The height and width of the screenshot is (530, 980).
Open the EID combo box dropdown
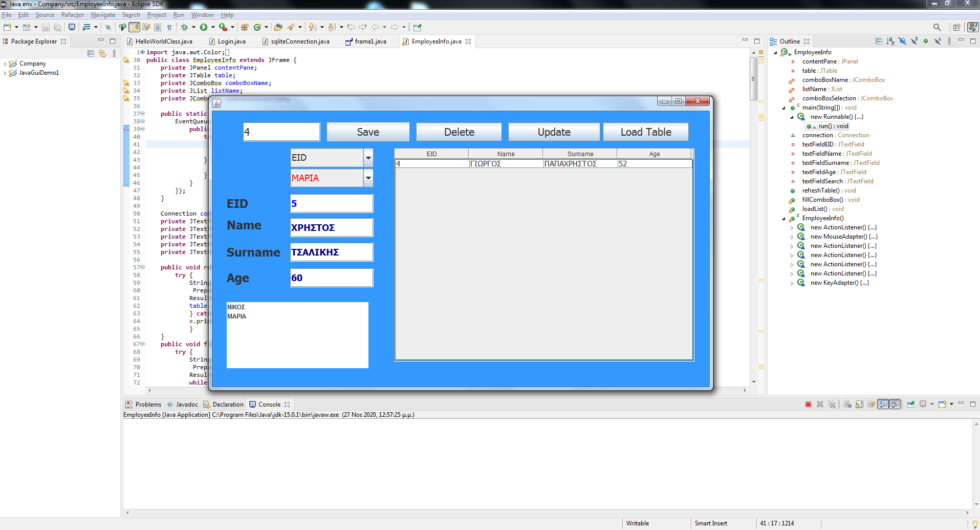click(x=368, y=158)
